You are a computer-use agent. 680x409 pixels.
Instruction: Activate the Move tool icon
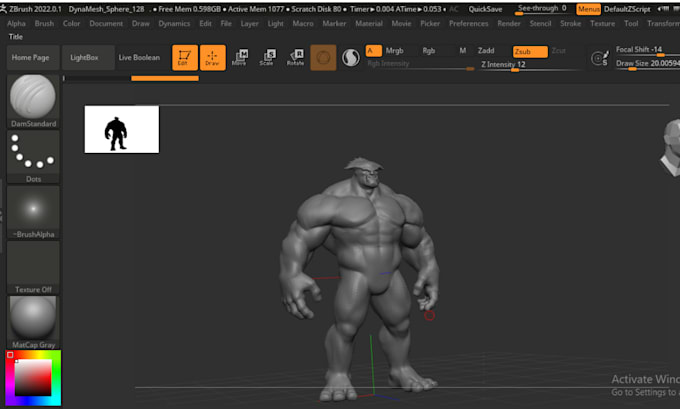coord(239,57)
